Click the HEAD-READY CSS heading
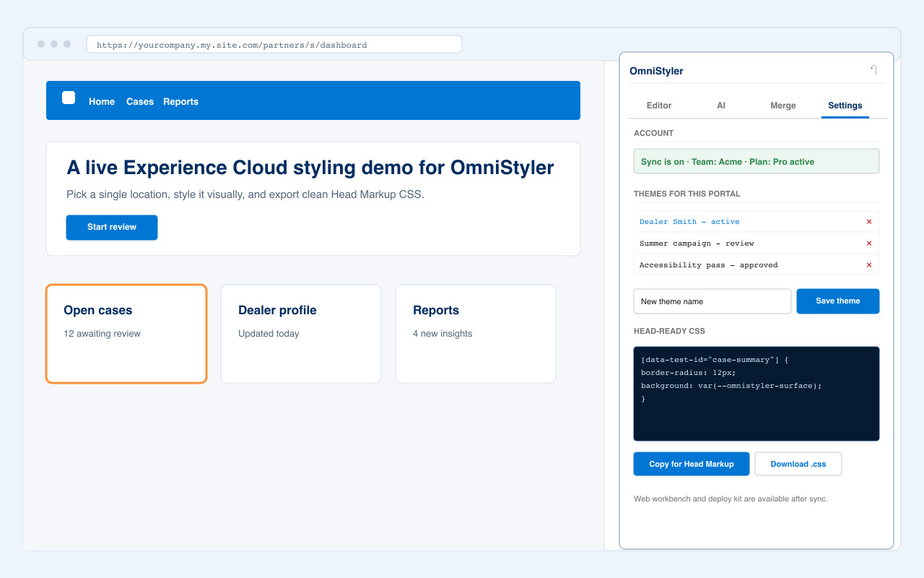 coord(669,331)
